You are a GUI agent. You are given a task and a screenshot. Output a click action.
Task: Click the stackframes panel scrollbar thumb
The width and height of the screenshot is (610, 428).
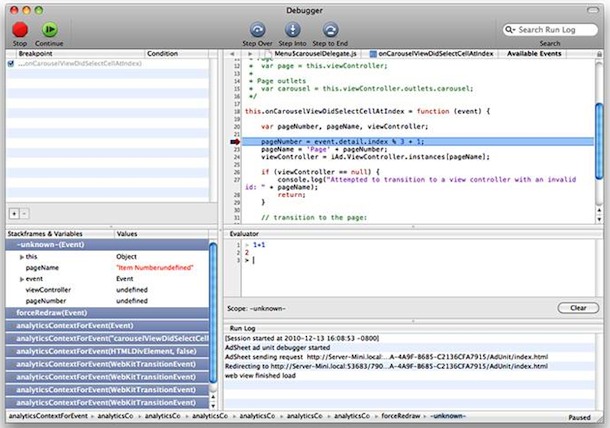(213, 312)
